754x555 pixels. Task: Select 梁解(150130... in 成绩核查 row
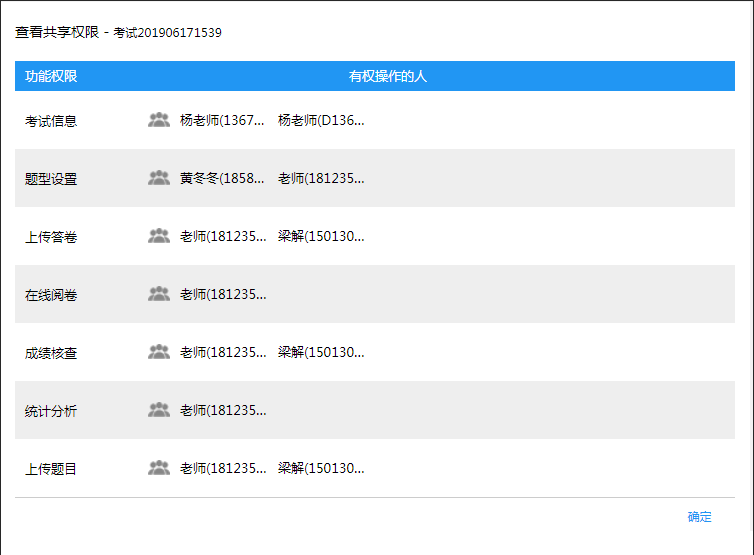[x=321, y=353]
